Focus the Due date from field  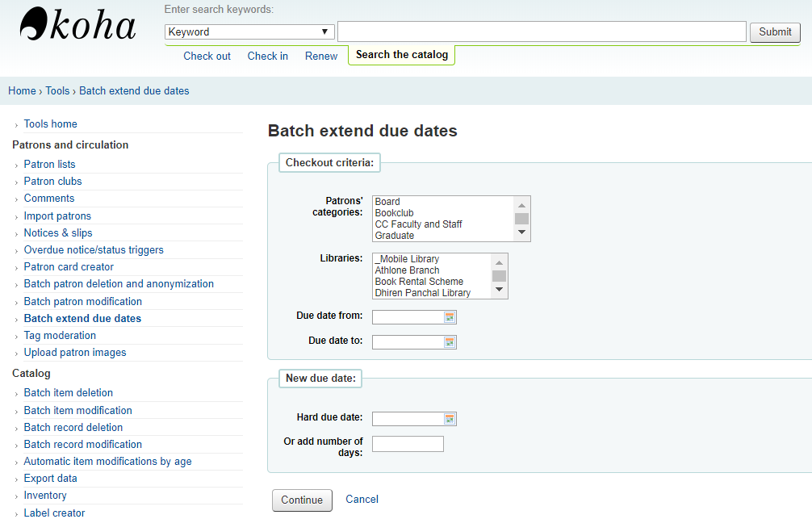click(408, 317)
